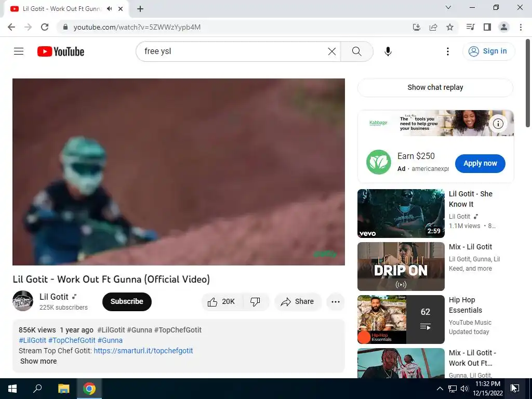Reload the YouTube page
Screen dimensions: 532x399
pyautogui.click(x=45, y=27)
